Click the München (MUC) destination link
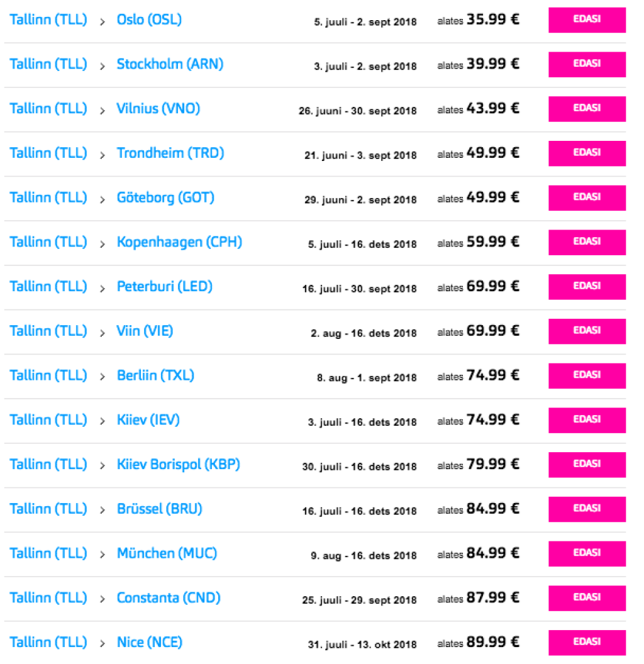Image resolution: width=644 pixels, height=664 pixels. click(x=167, y=554)
